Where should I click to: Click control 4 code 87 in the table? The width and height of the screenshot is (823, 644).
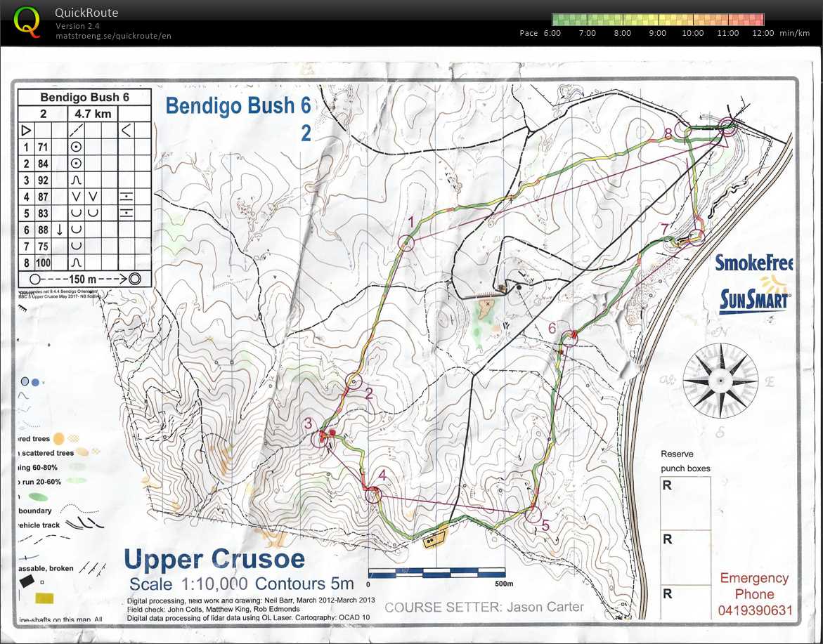tap(43, 196)
